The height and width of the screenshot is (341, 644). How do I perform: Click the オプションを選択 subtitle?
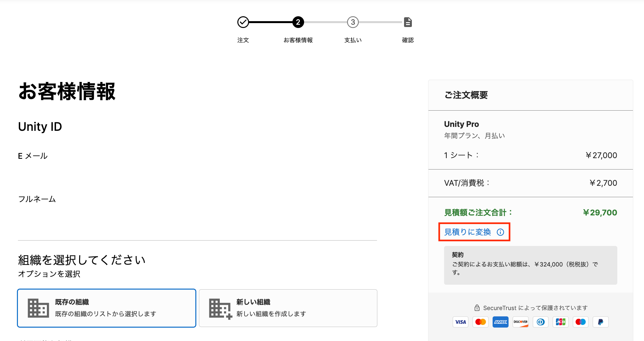pos(49,274)
